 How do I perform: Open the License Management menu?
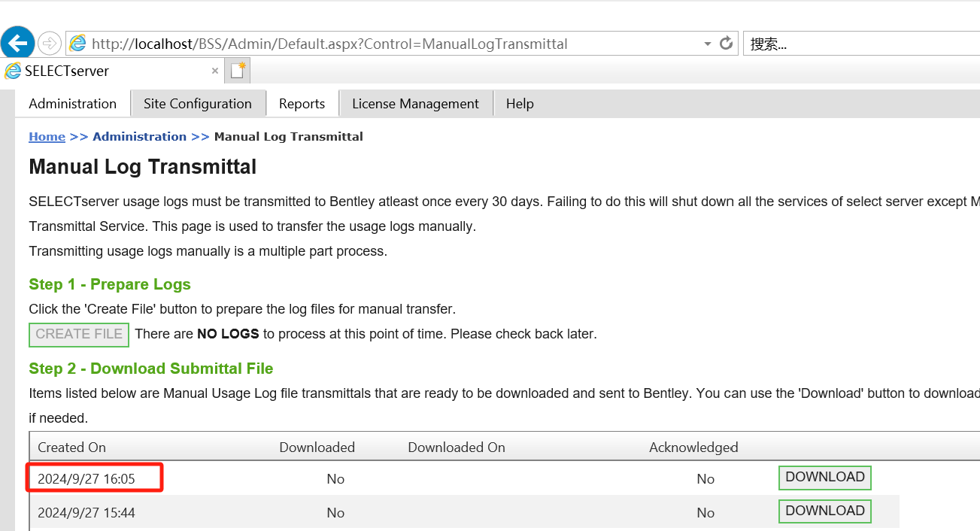tap(415, 104)
